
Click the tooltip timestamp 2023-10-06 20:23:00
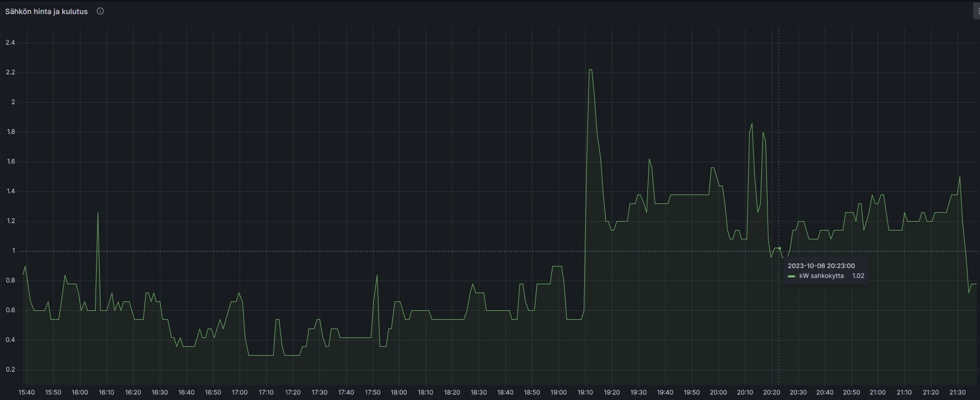[821, 266]
